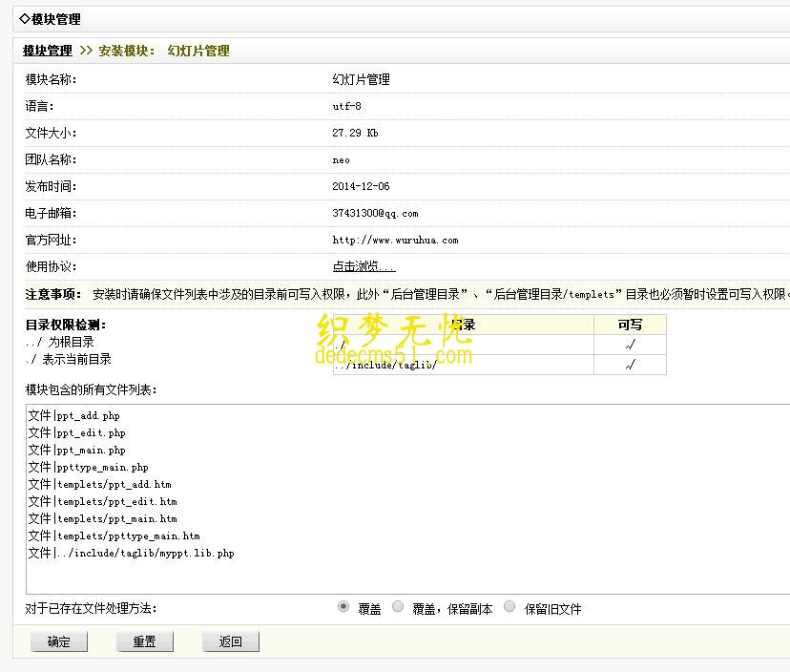Click 安装模块 in the breadcrumb trail
Screen dimensions: 790x672
(126, 50)
